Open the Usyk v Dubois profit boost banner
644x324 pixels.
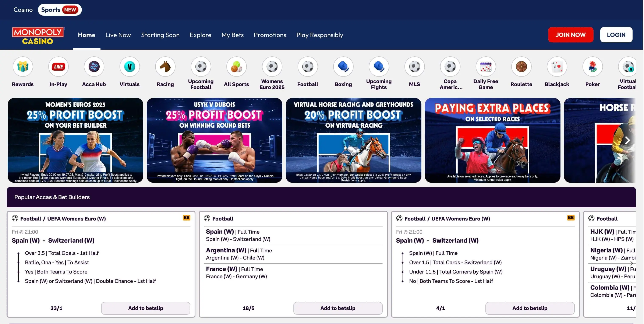coord(214,140)
